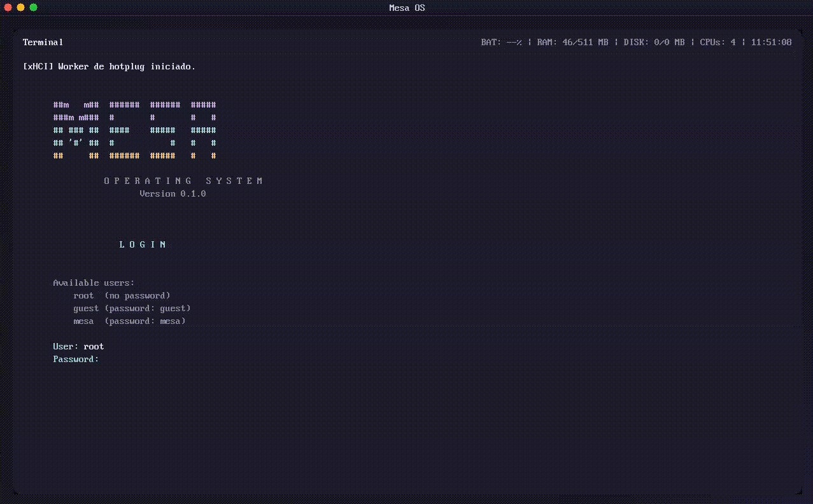Viewport: 813px width, 504px height.
Task: Click the CPUs count indicator
Action: click(x=718, y=43)
